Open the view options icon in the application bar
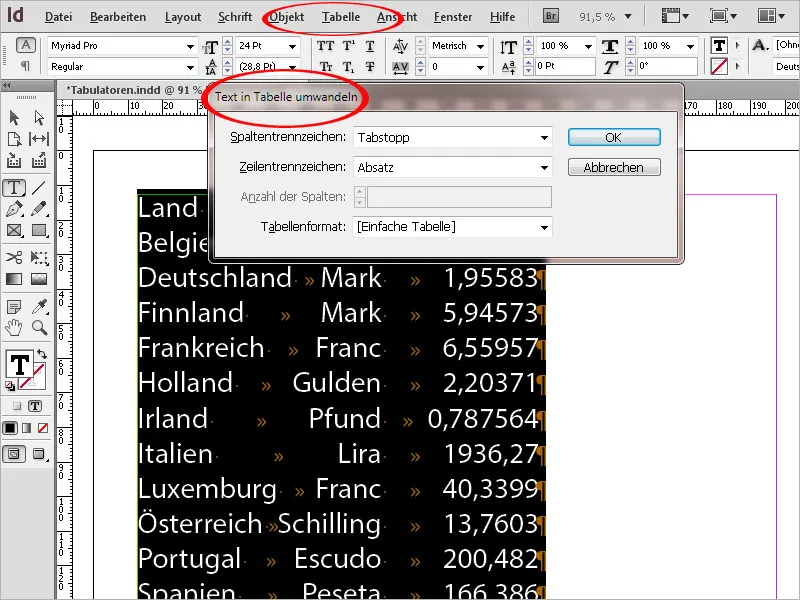800x600 pixels. pos(674,16)
